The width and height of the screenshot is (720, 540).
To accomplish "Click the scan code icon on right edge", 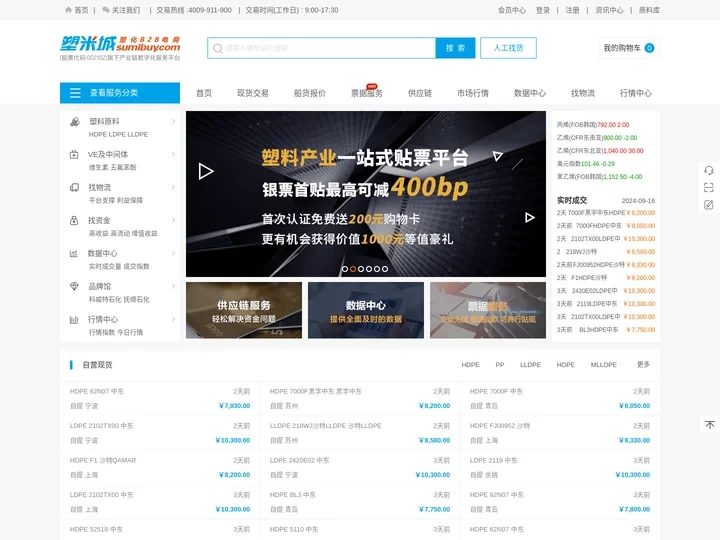I will 709,187.
